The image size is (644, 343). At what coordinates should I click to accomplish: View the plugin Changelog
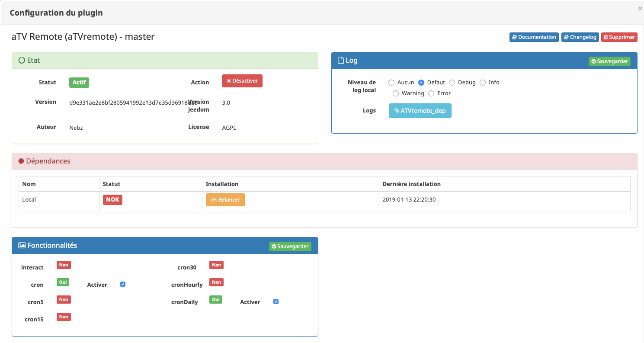pos(580,37)
